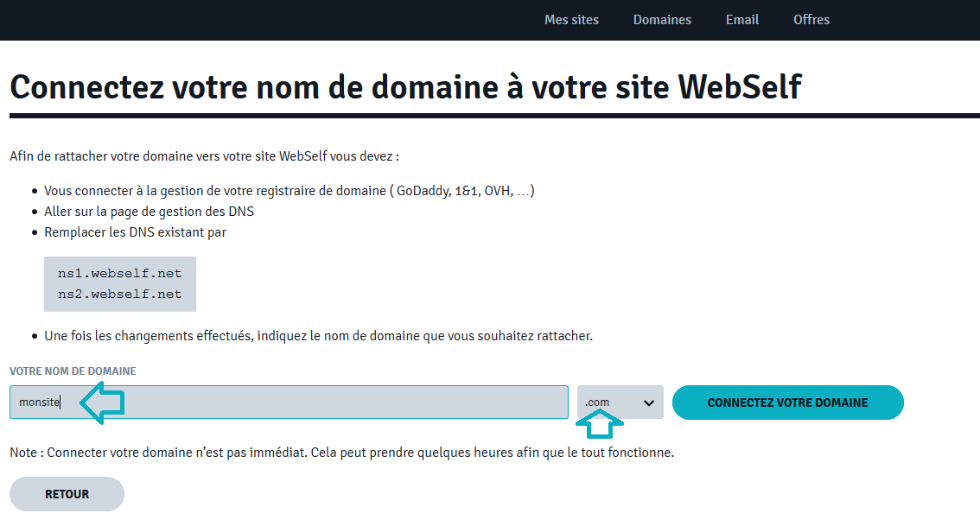Image resolution: width=980 pixels, height=526 pixels.
Task: Click the VOTRE NOM DE DOMAINE label
Action: 73,371
